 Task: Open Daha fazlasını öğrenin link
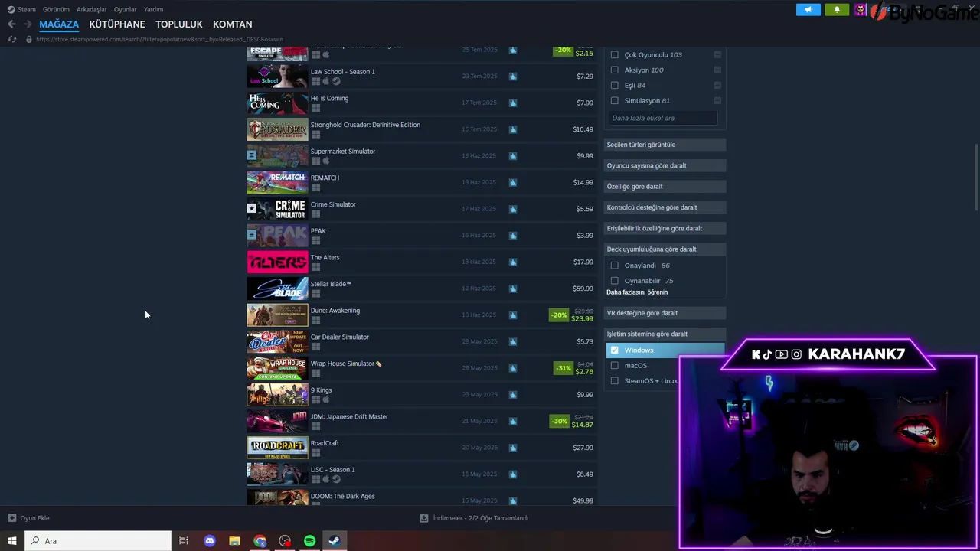pyautogui.click(x=637, y=292)
